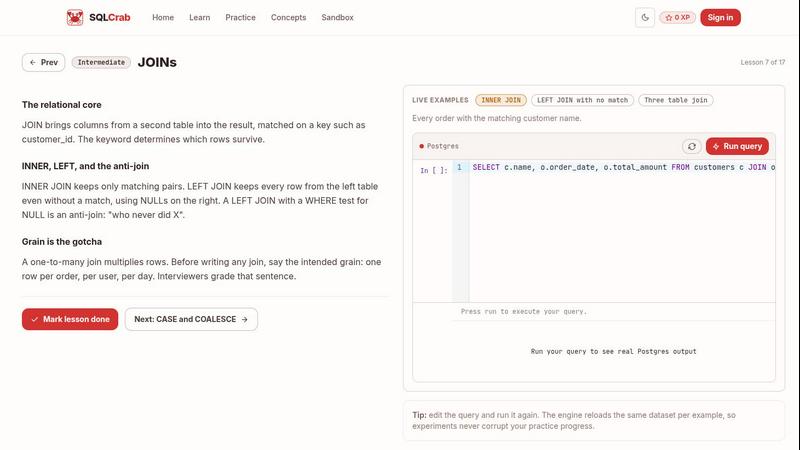Select the INNER JOIN example tab

501,100
